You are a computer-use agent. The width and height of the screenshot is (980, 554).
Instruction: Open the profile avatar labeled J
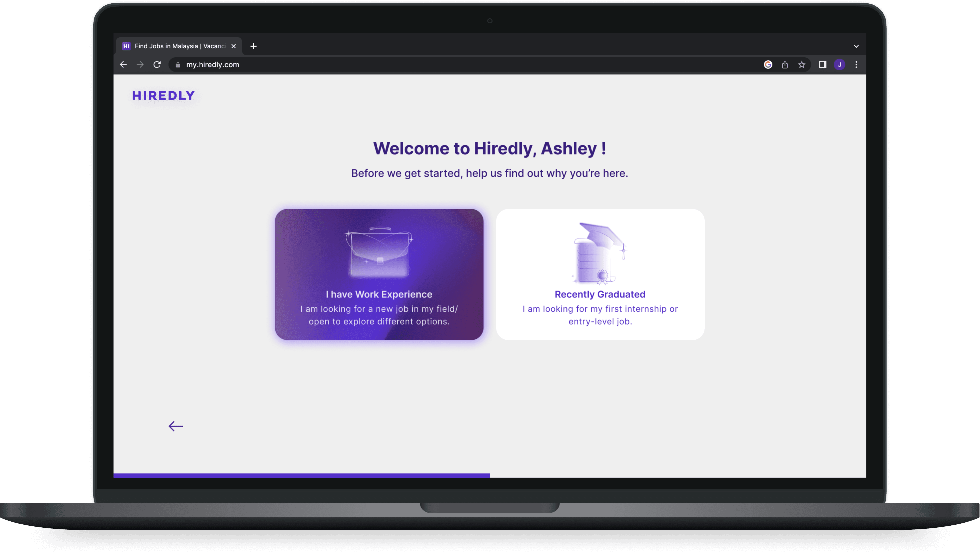pyautogui.click(x=840, y=65)
